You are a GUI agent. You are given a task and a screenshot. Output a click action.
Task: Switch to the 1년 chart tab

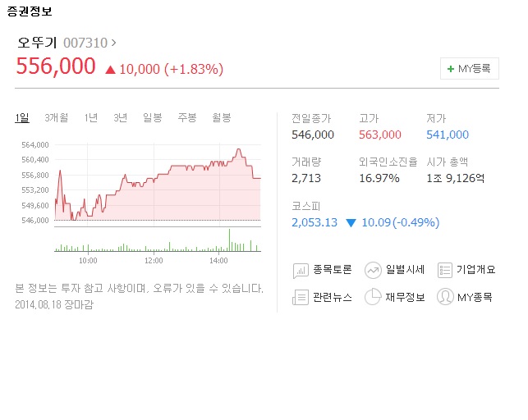[x=91, y=117]
